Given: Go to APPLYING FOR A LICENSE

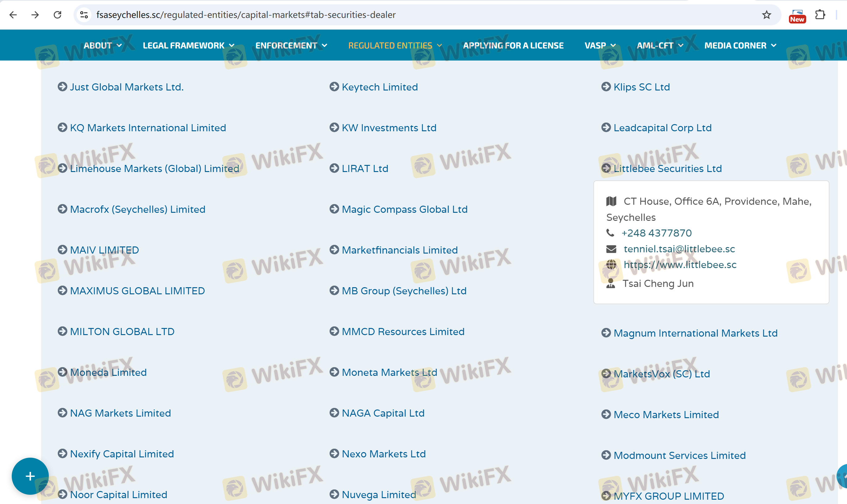Looking at the screenshot, I should [513, 45].
